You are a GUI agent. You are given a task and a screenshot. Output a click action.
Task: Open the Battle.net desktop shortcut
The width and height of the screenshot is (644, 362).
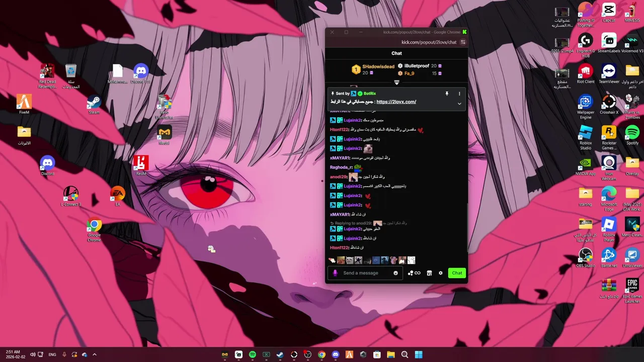(x=609, y=258)
